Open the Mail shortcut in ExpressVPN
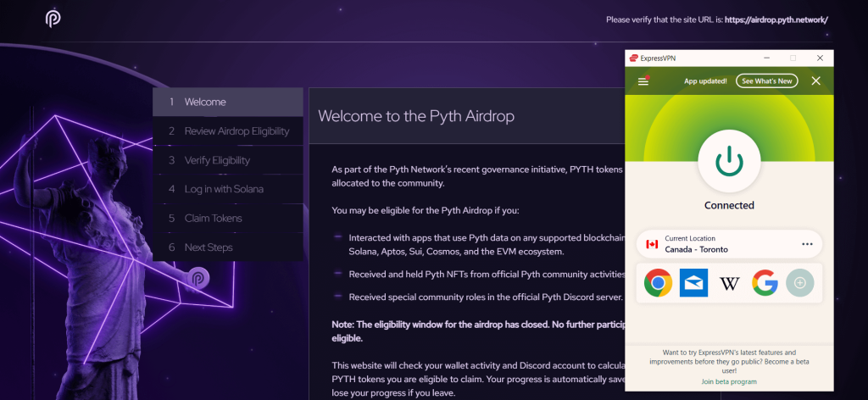This screenshot has height=400, width=868. pyautogui.click(x=693, y=283)
